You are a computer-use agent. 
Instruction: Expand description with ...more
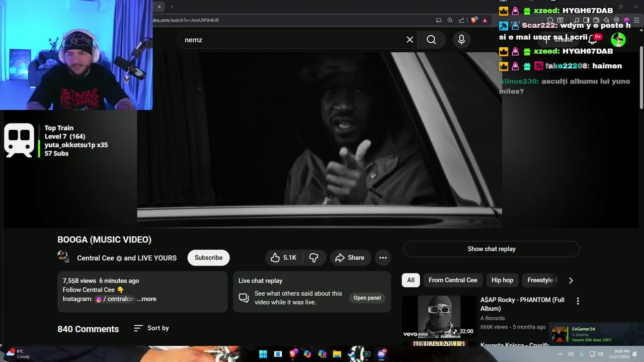pyautogui.click(x=146, y=299)
